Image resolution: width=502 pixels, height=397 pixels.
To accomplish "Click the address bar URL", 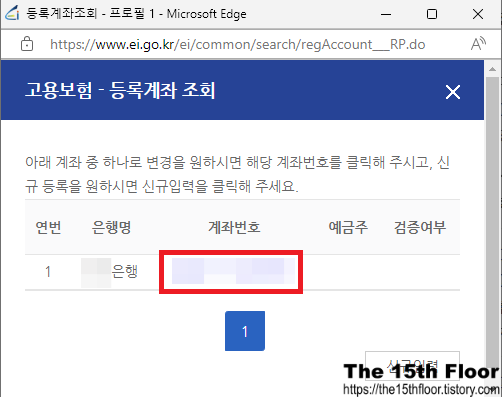I will click(x=238, y=44).
